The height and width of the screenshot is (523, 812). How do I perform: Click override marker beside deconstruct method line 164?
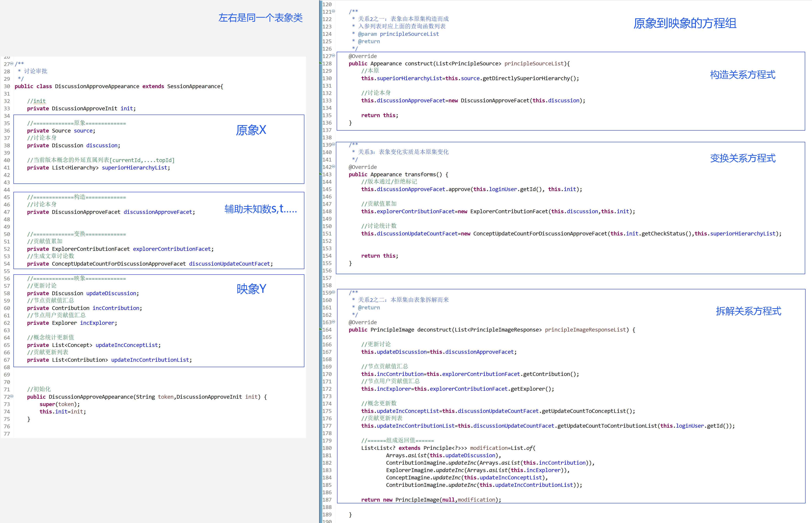click(x=321, y=329)
